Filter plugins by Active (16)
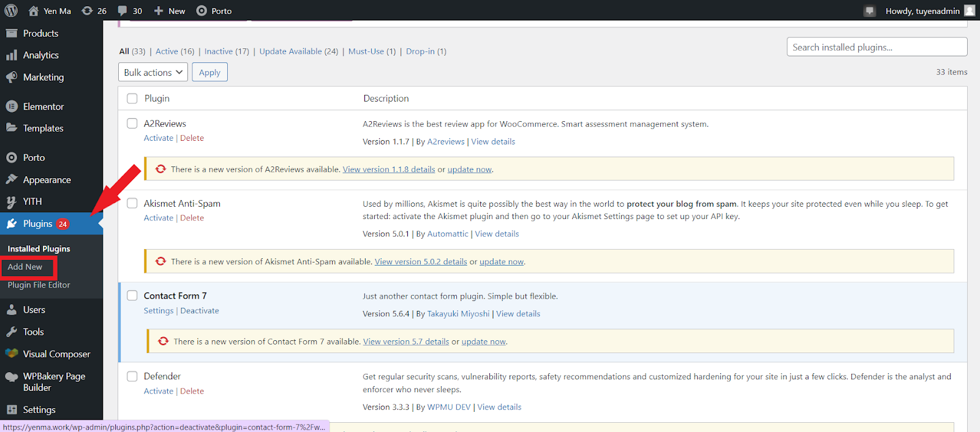 [x=175, y=51]
